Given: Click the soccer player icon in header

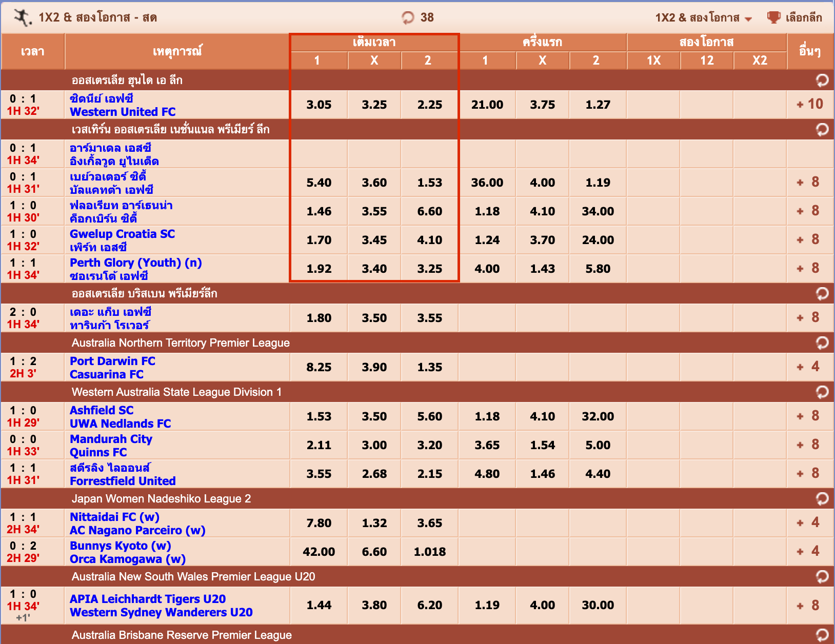Looking at the screenshot, I should tap(23, 18).
